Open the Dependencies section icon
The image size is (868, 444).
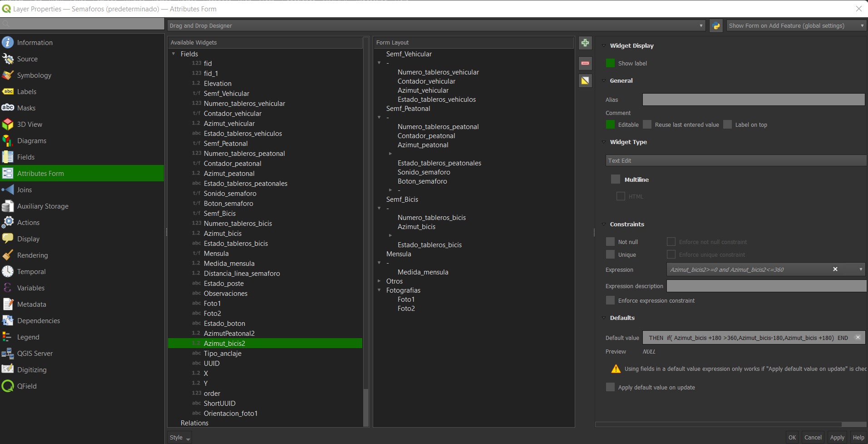point(8,320)
